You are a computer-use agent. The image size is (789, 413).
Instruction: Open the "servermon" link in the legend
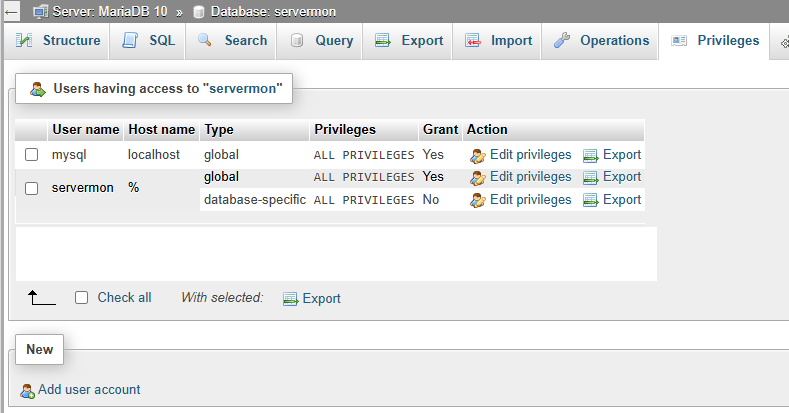(x=243, y=89)
